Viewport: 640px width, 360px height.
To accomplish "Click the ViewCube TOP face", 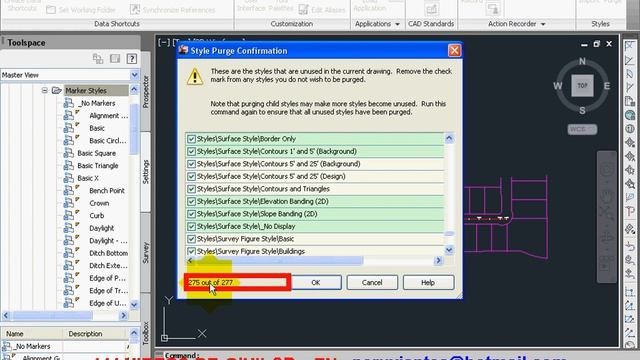I will [x=582, y=85].
